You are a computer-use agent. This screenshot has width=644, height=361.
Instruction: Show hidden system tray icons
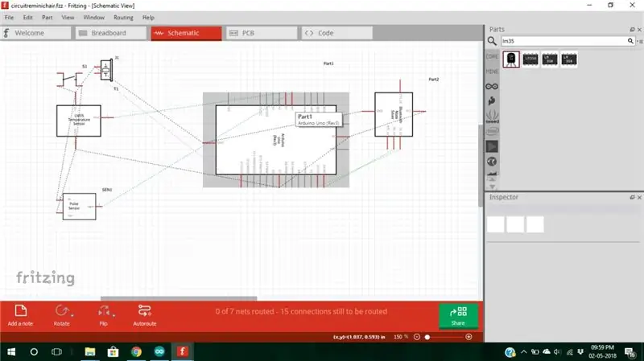[524, 351]
